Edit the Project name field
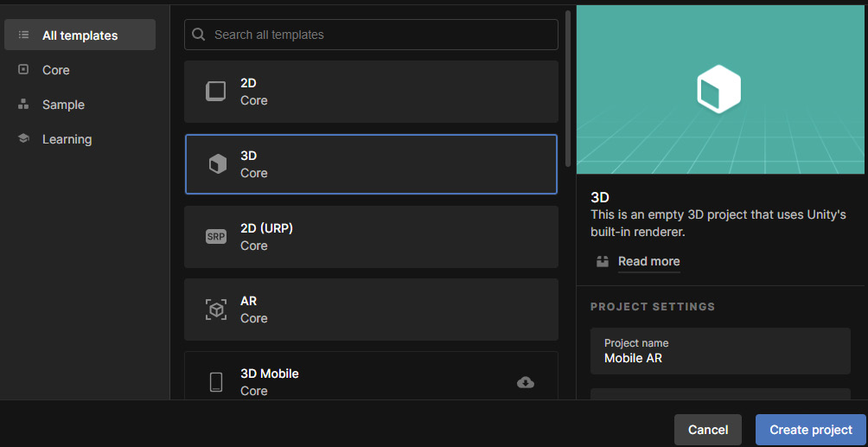This screenshot has width=868, height=447. [720, 351]
